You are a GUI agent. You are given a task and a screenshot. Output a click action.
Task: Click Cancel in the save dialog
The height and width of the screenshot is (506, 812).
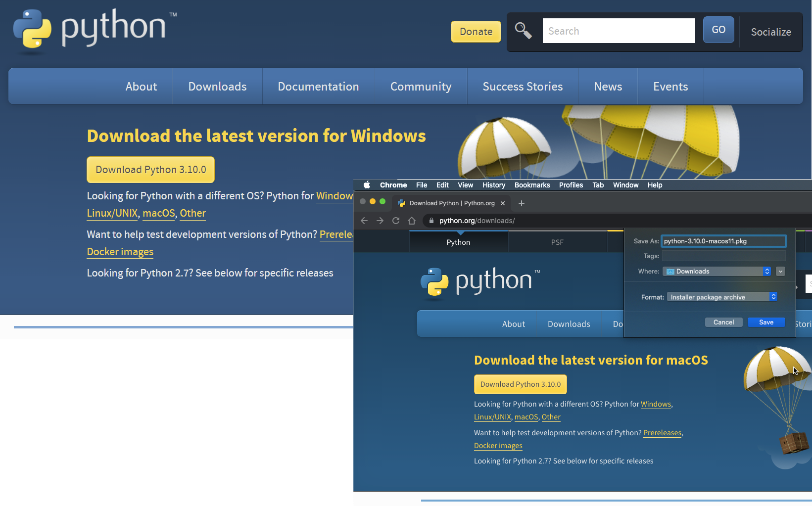(x=723, y=322)
